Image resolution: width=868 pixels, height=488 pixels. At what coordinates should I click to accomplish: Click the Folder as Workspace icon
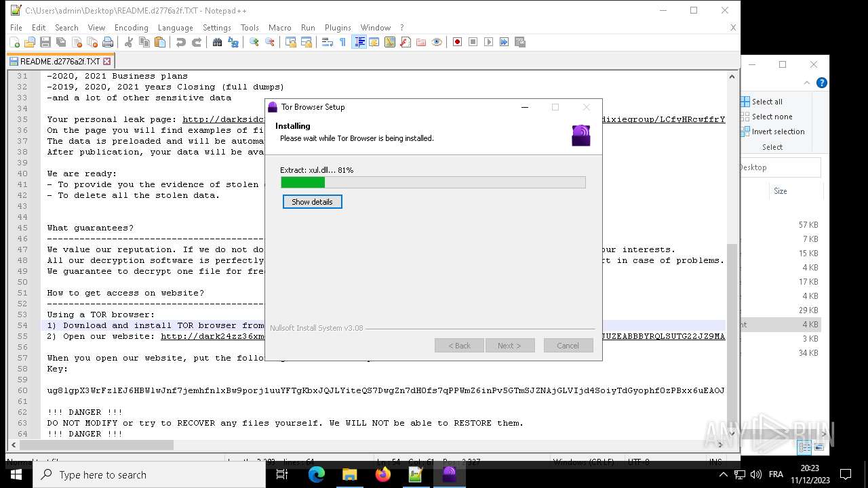[421, 42]
